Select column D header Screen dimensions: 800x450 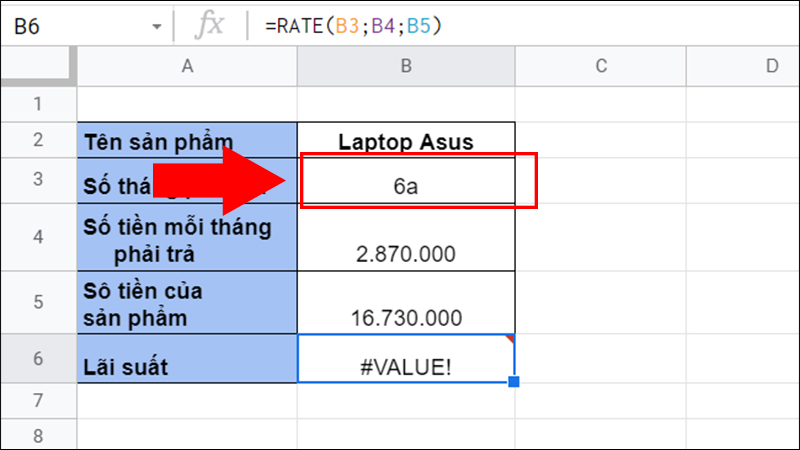click(770, 66)
